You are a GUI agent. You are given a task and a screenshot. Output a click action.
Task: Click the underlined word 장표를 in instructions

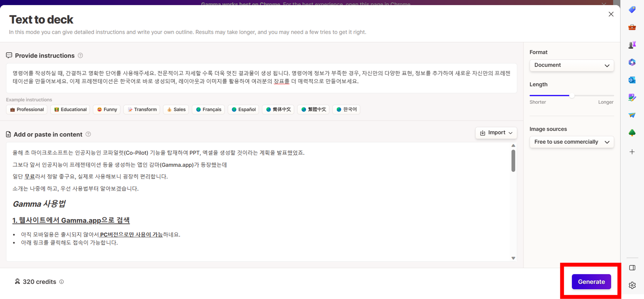click(x=281, y=81)
